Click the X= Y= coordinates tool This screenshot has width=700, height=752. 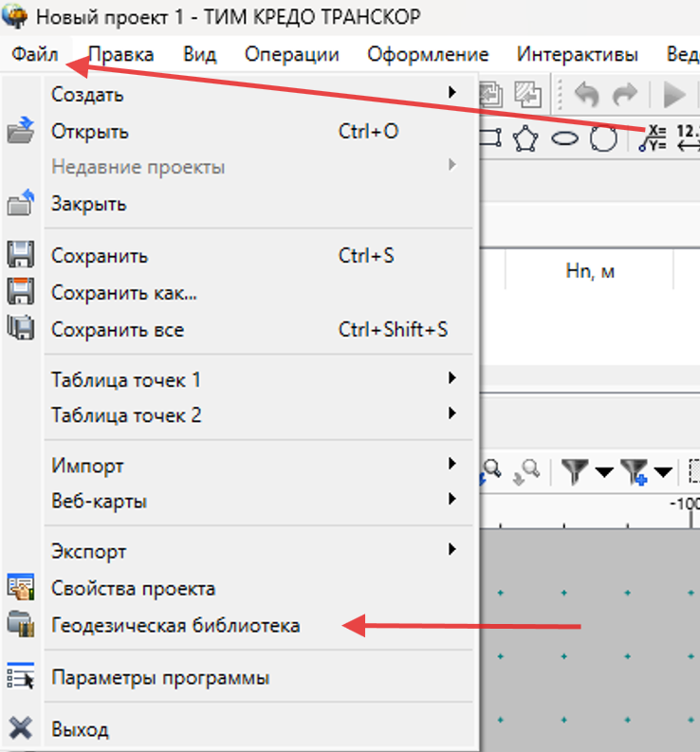653,138
